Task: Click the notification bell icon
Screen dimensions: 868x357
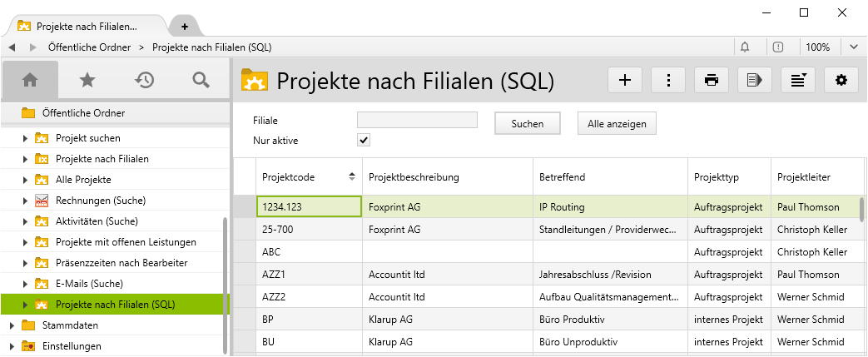Action: point(745,47)
